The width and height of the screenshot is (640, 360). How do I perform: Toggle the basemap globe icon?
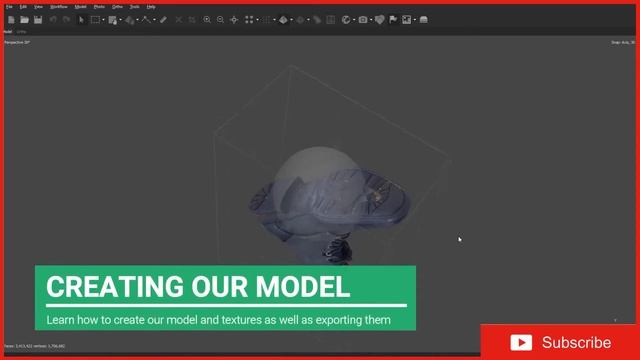[346, 20]
